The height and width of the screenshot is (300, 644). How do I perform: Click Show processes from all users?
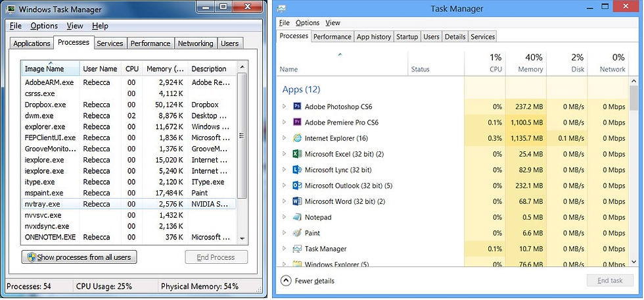pyautogui.click(x=79, y=257)
